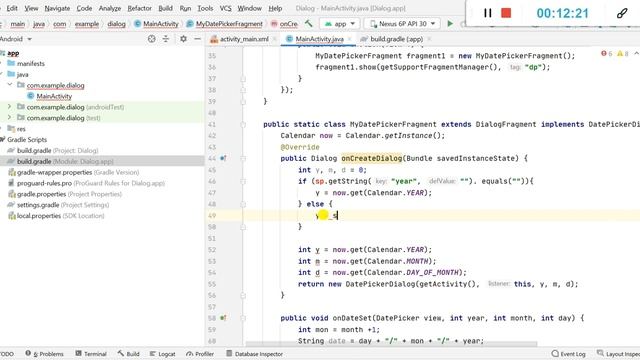The width and height of the screenshot is (640, 360).
Task: Open the Build menu
Action: pos(165,8)
